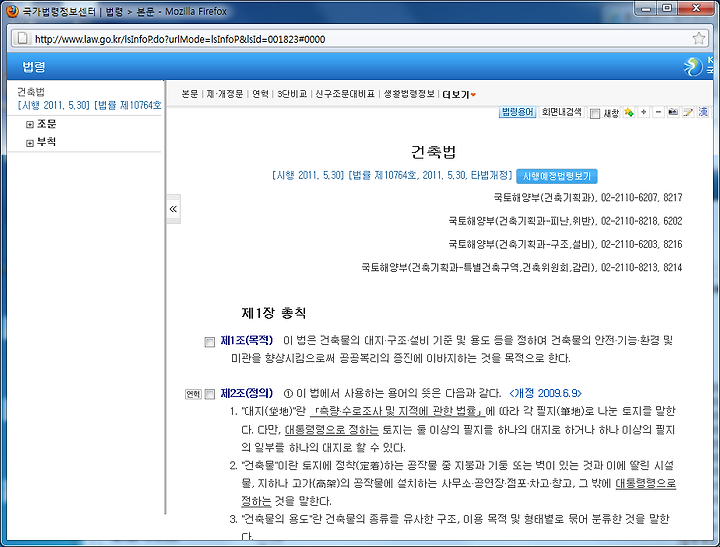
Task: Click the 국토해양부(건축기획과-피난,위반) contact line
Action: point(565,221)
